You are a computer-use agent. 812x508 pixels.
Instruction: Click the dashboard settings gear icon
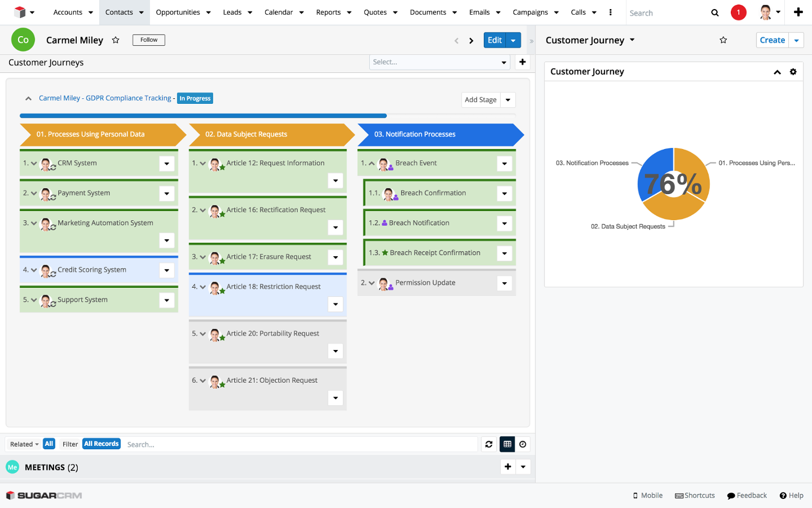[x=793, y=72]
